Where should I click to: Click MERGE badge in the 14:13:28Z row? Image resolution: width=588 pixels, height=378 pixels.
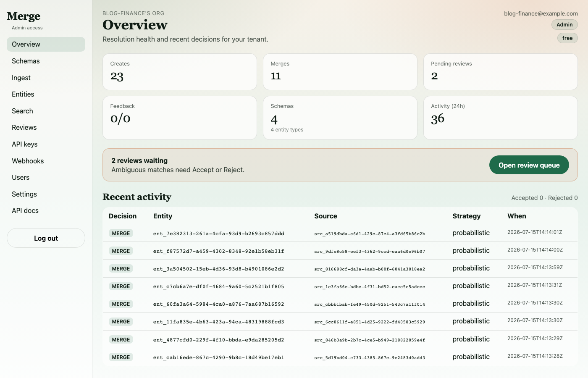pyautogui.click(x=121, y=357)
